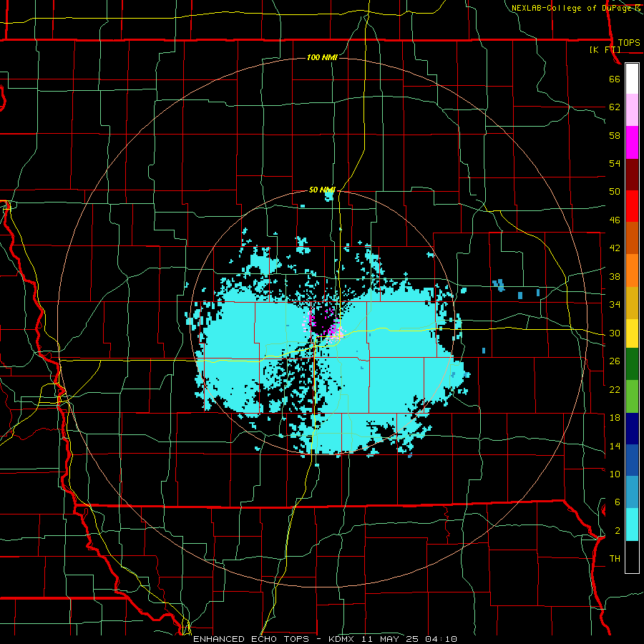Select the dark red legend swatch

pos(632,175)
